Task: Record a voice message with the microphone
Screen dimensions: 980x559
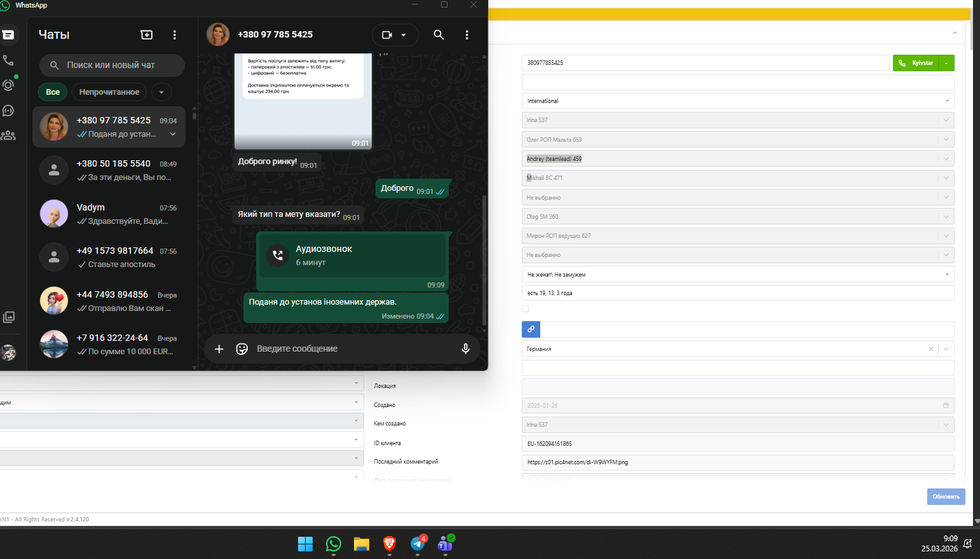Action: (x=465, y=349)
